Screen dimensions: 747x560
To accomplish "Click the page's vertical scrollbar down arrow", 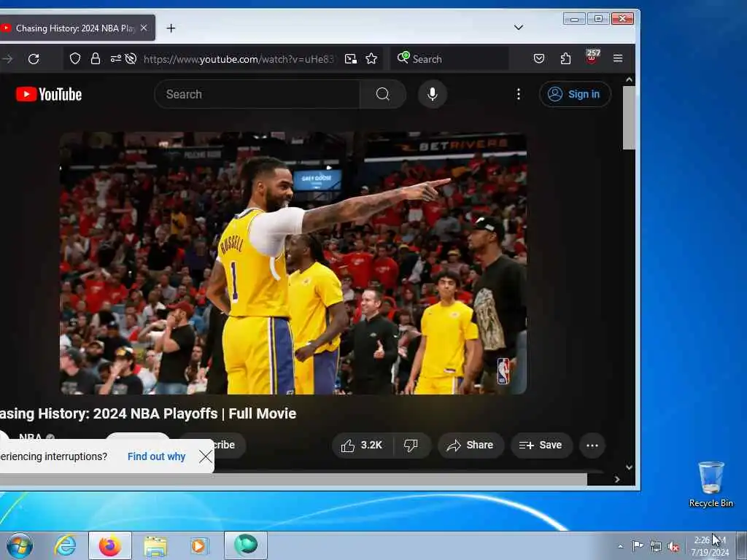I will [x=629, y=467].
